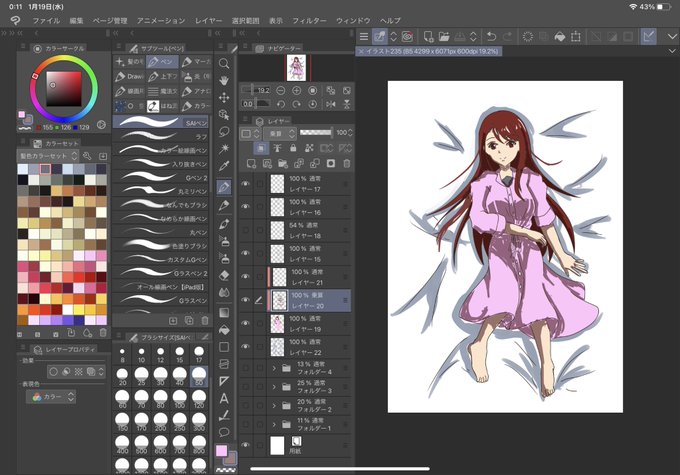
Task: Click the Navigator canvas thumbnail
Action: click(x=296, y=68)
